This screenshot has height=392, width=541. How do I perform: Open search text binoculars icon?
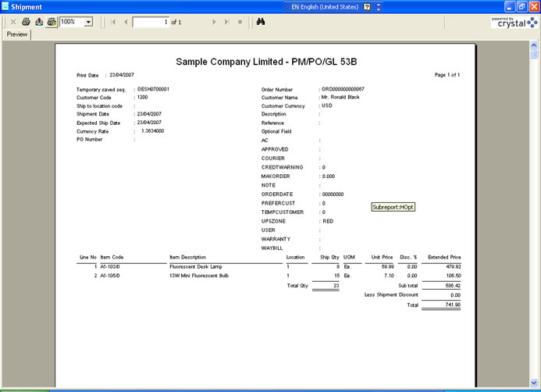coord(261,22)
